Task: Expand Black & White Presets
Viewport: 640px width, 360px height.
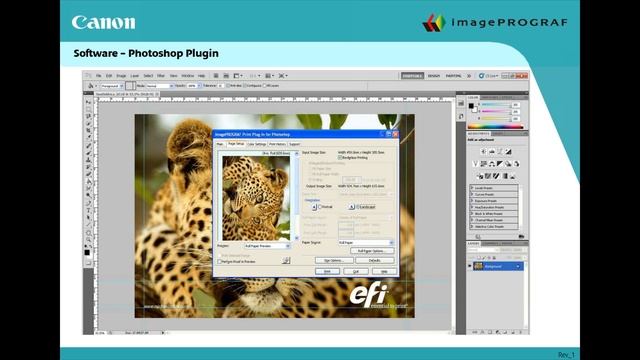Action: [x=472, y=213]
